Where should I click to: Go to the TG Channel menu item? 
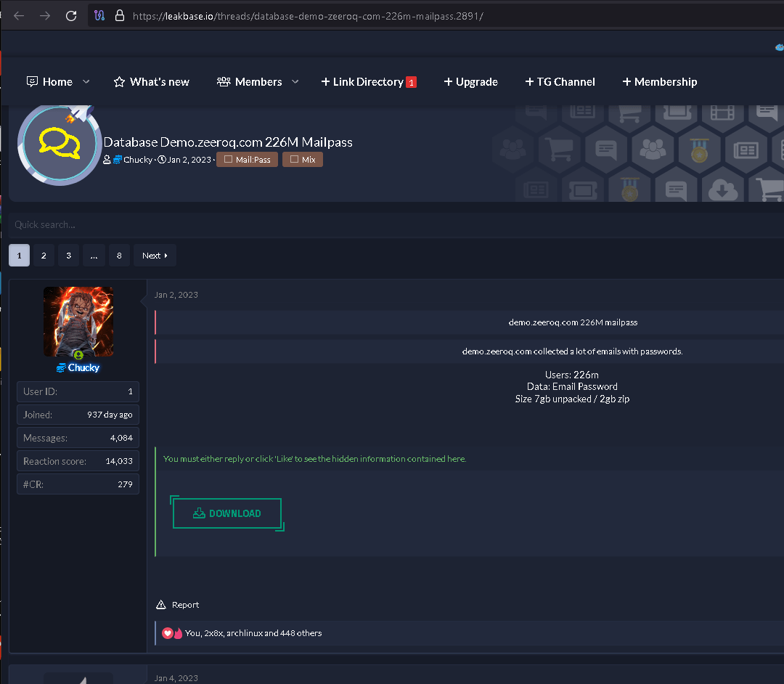560,82
